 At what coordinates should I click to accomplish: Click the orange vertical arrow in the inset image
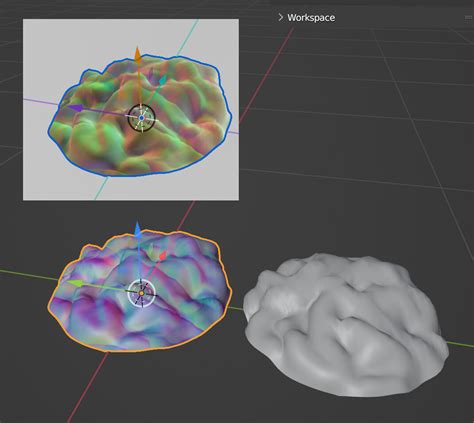pyautogui.click(x=138, y=55)
